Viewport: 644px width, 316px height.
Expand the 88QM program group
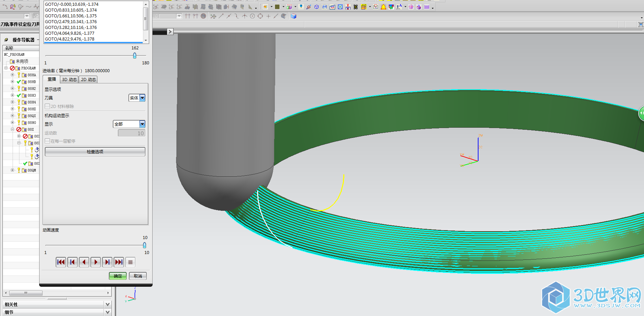[12, 170]
